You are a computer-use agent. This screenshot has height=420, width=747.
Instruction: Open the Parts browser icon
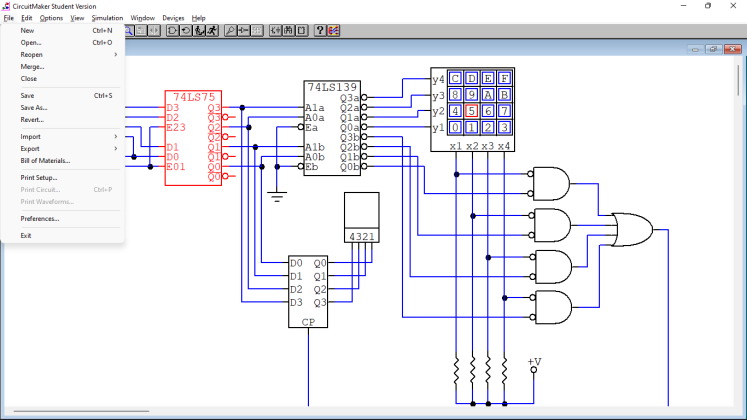pos(275,31)
